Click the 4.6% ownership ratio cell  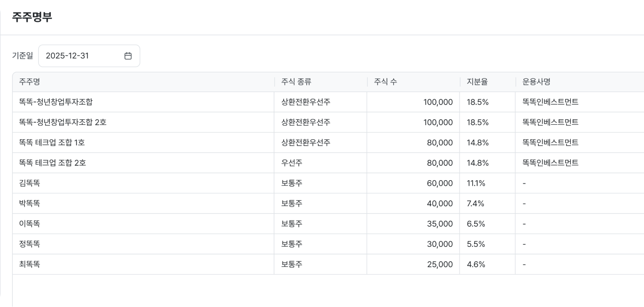click(476, 264)
